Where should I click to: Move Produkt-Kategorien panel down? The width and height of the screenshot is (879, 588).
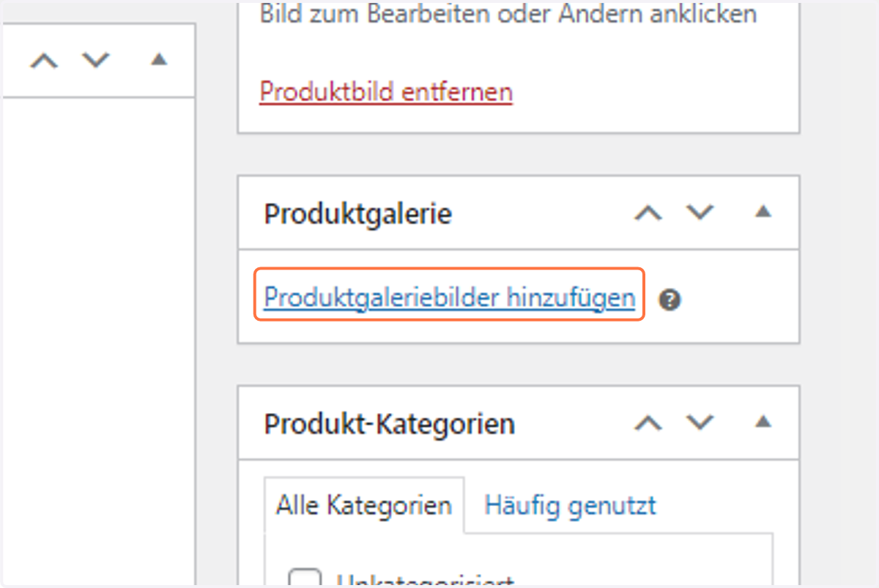point(700,423)
